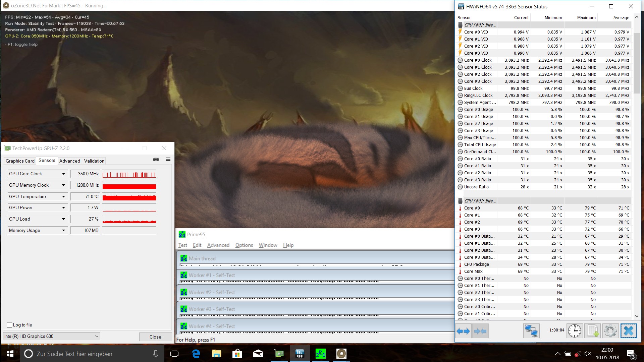Click Prime95 Worker #4 window icon
This screenshot has width=644, height=362.
pos(183,326)
